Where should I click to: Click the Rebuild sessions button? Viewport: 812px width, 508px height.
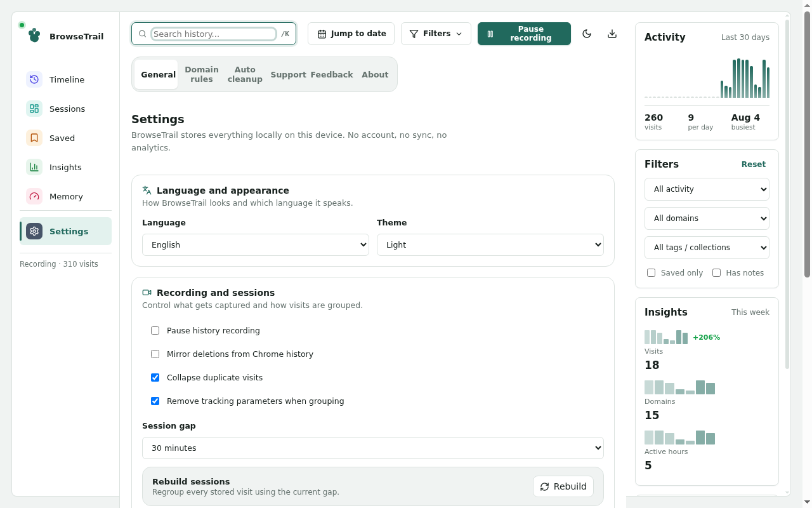(563, 486)
